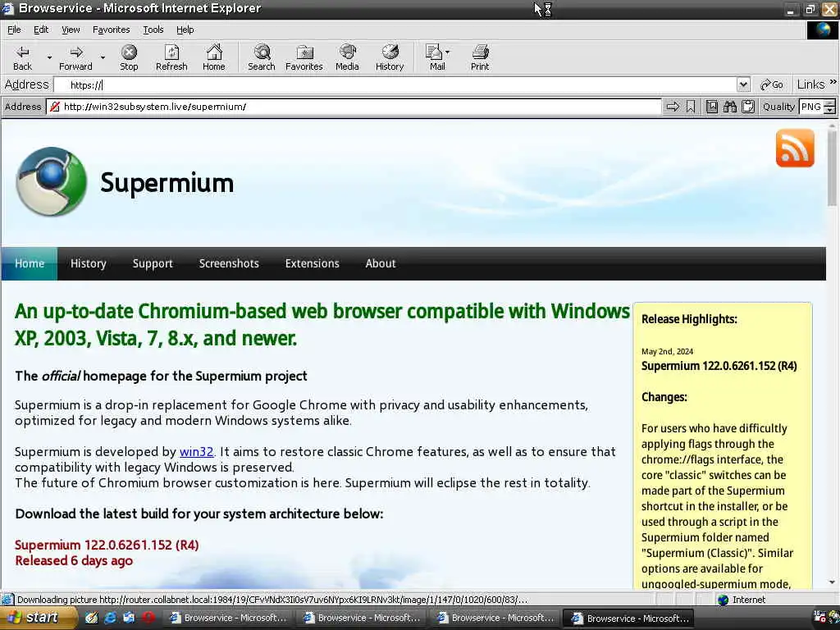Click the page icon at the status bar start
This screenshot has width=840, height=630.
7,600
